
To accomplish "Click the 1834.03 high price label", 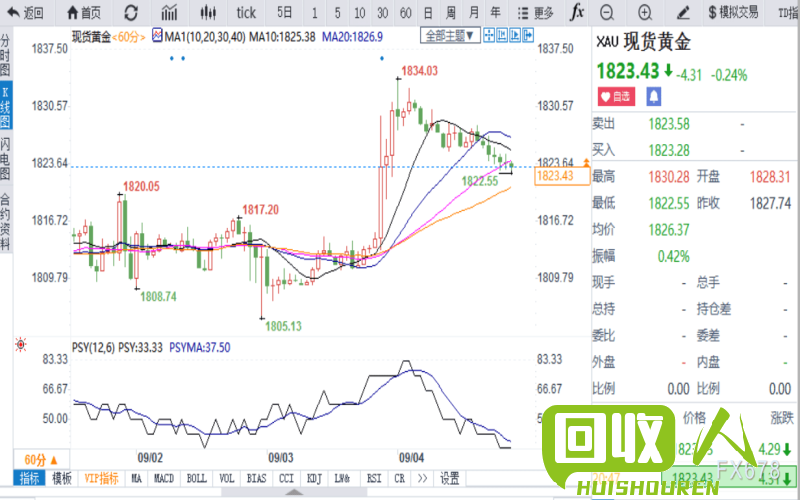I will [419, 71].
